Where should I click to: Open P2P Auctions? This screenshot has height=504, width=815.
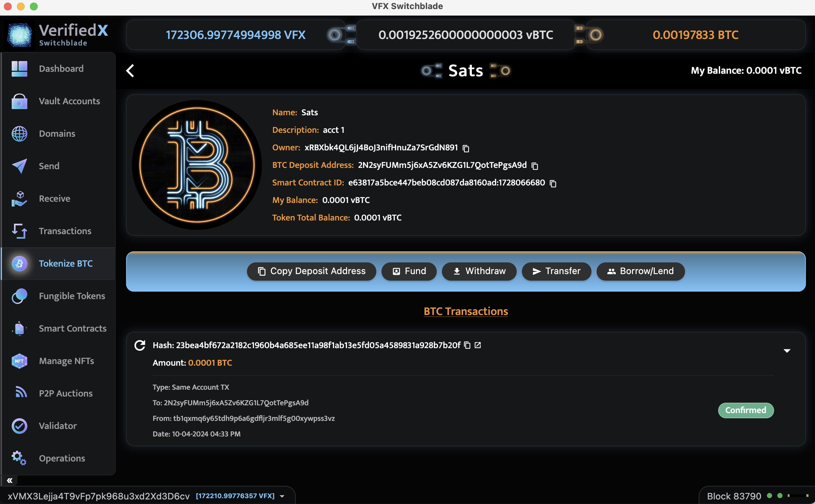[x=58, y=393]
